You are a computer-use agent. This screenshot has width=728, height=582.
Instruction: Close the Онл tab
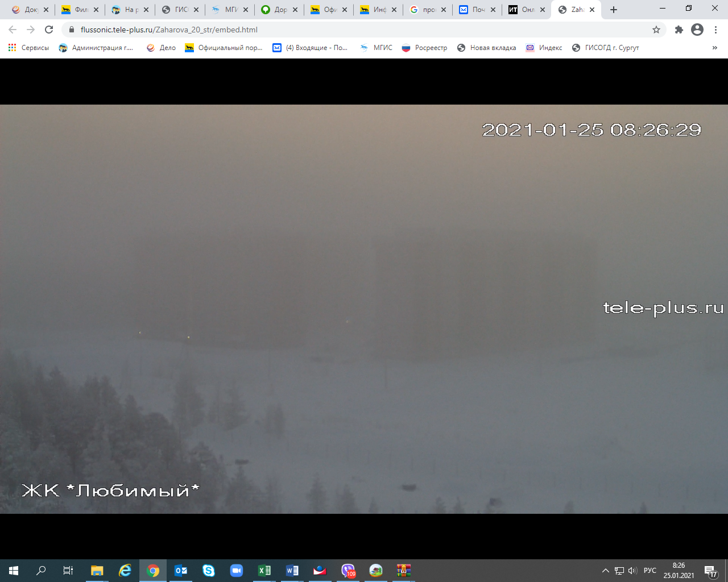(x=543, y=10)
